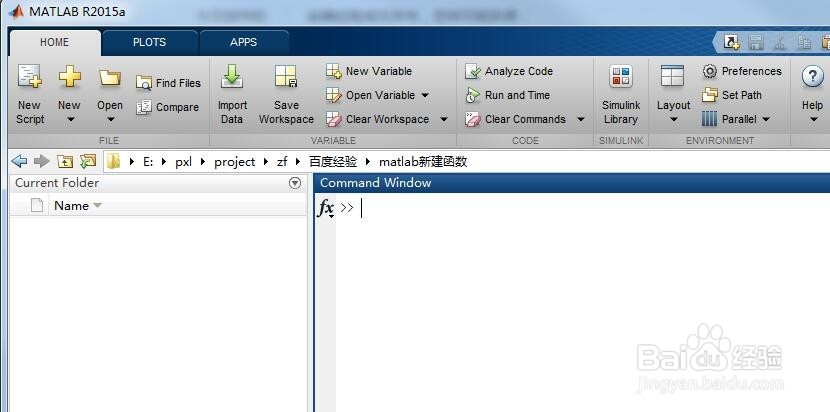Click Clear Workspace
The height and width of the screenshot is (412, 830).
tap(377, 119)
